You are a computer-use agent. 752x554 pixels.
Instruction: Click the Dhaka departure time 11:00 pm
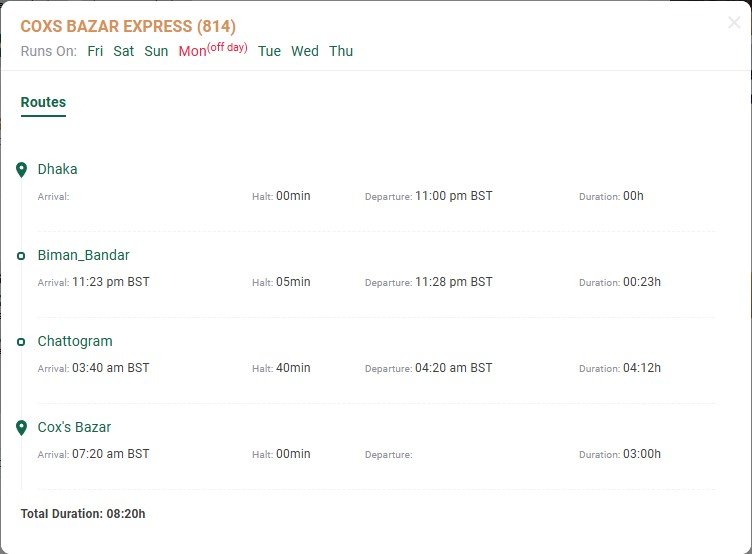pyautogui.click(x=454, y=196)
